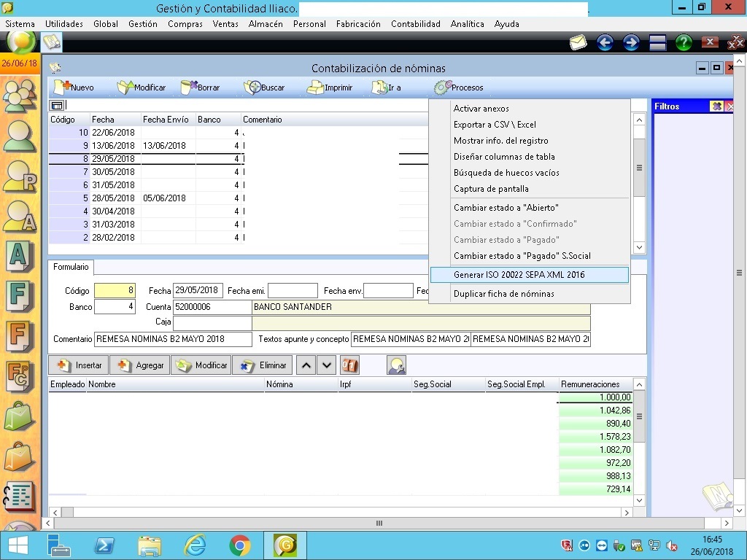747x560 pixels.
Task: Choose 'Cambiar estado a "Pagado" S.Social'
Action: [522, 256]
